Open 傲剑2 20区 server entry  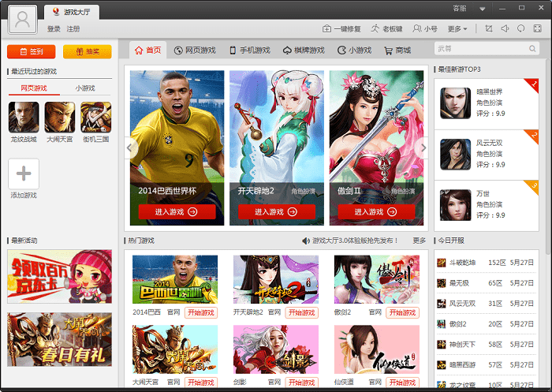pos(486,324)
